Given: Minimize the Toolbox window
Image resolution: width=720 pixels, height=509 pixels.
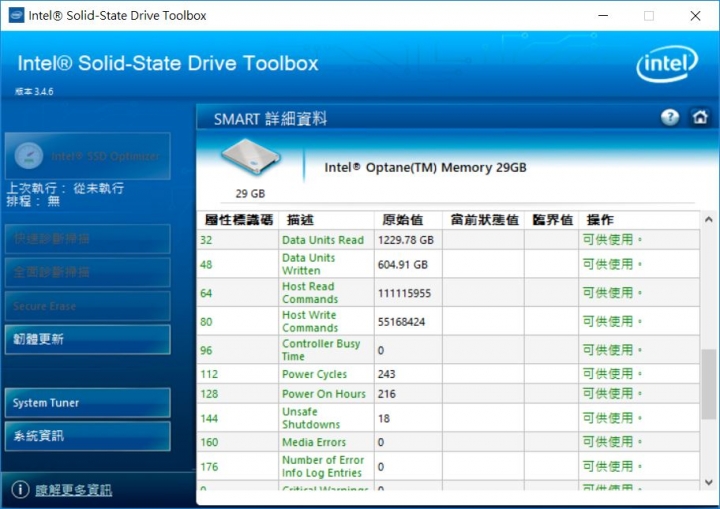Looking at the screenshot, I should click(603, 16).
